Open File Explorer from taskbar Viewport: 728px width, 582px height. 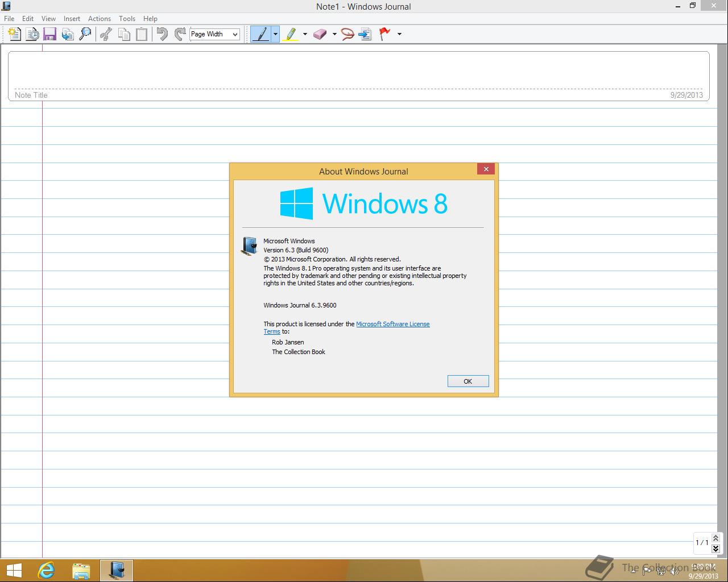[x=81, y=571]
